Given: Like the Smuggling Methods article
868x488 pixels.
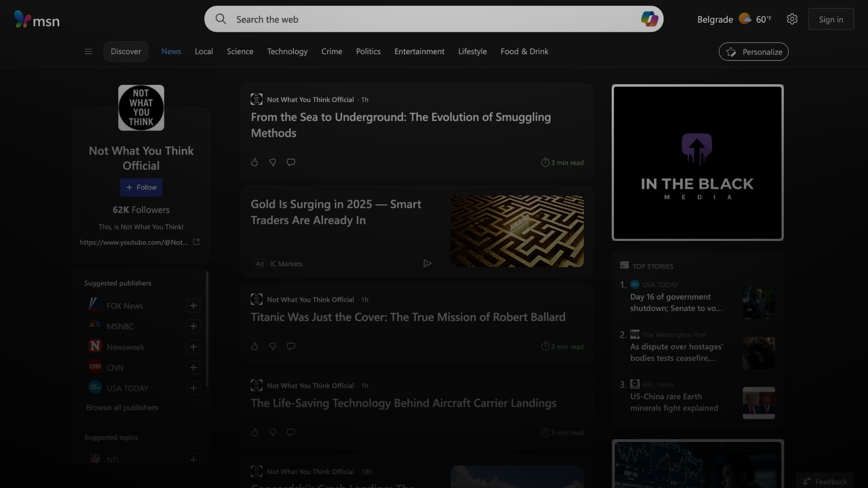Looking at the screenshot, I should click(255, 162).
